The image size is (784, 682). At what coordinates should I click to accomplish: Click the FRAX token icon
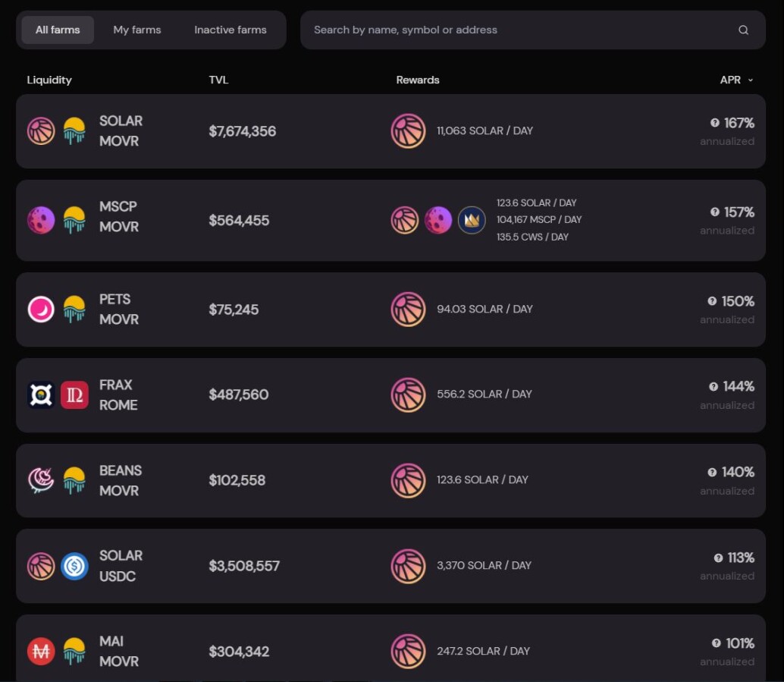pos(41,394)
